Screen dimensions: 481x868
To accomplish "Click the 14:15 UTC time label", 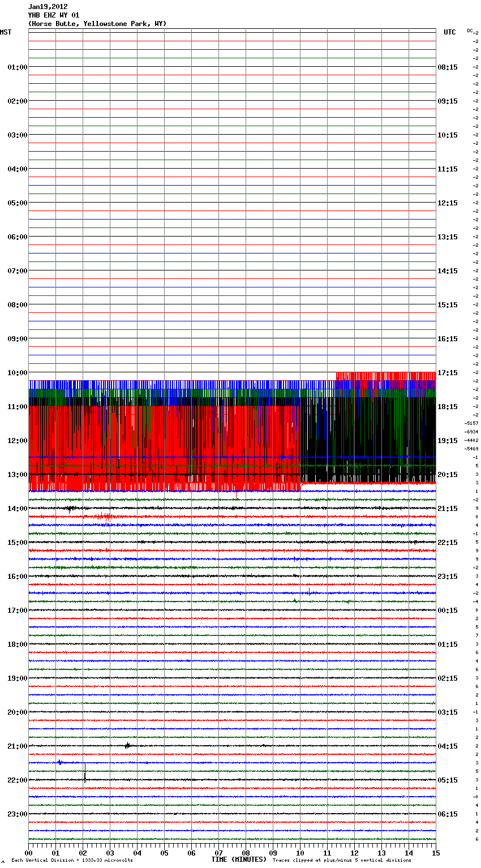I will tap(448, 271).
